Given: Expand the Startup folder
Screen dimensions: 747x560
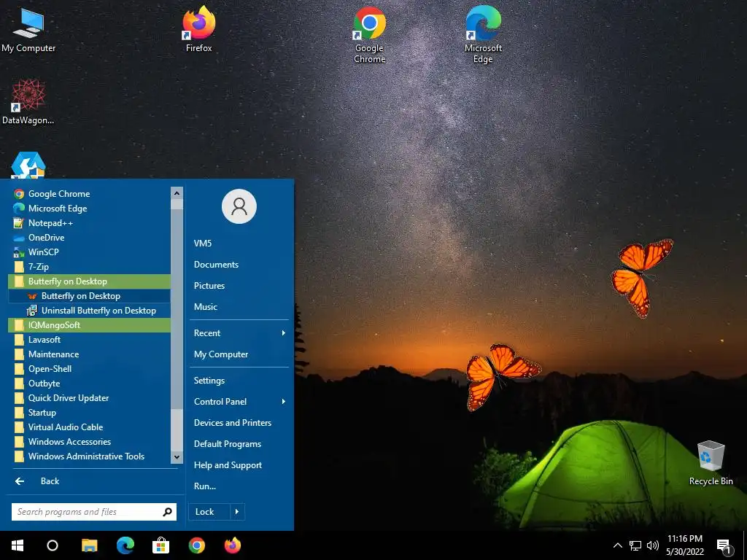Looking at the screenshot, I should [89, 413].
